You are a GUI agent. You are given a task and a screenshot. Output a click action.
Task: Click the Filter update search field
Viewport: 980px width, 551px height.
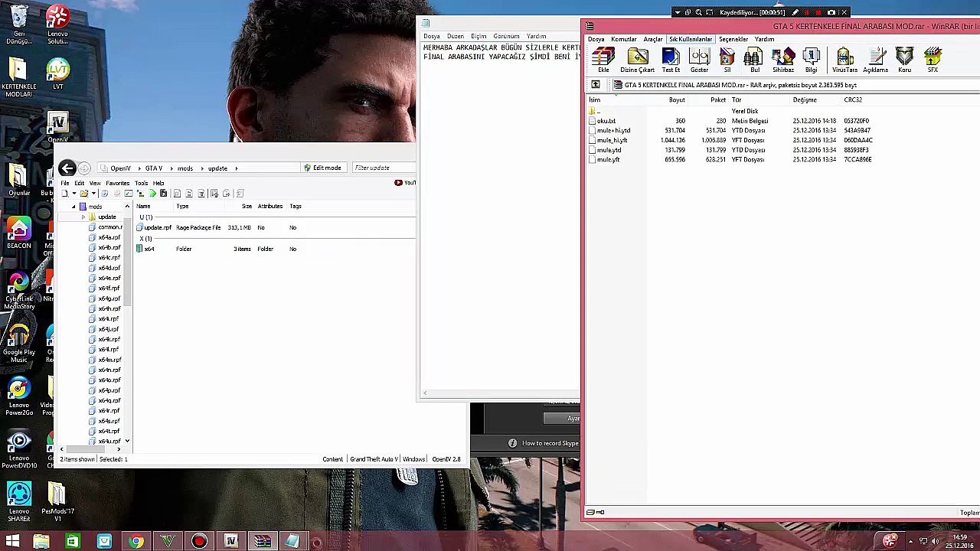383,168
